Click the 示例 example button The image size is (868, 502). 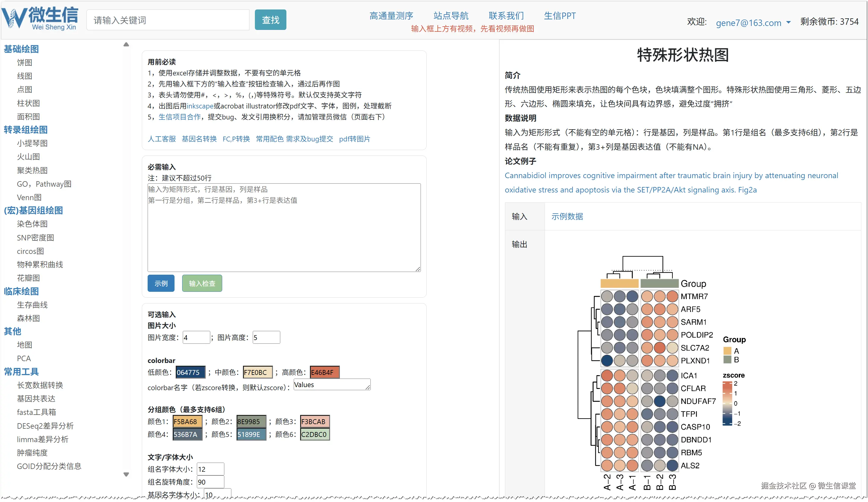point(161,283)
